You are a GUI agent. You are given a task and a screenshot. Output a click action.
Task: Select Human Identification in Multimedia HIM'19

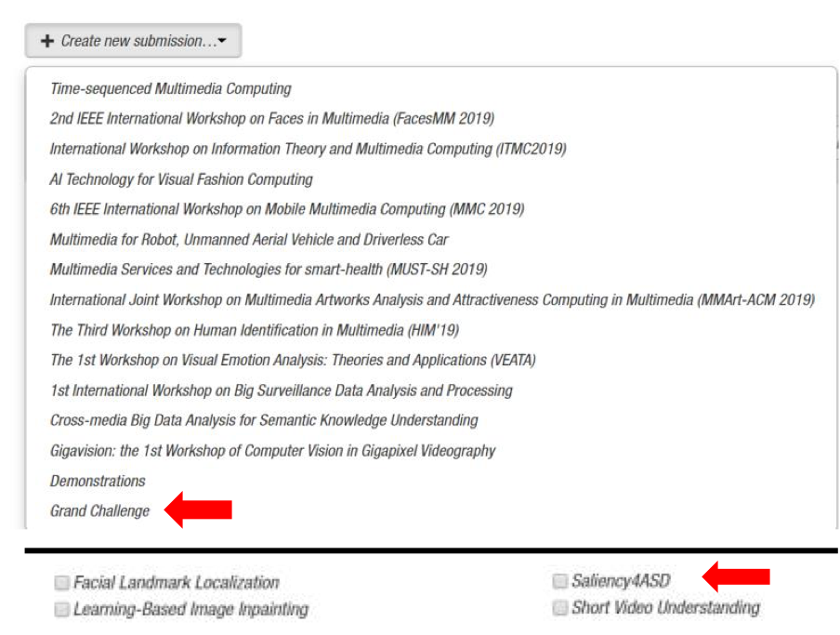click(255, 330)
